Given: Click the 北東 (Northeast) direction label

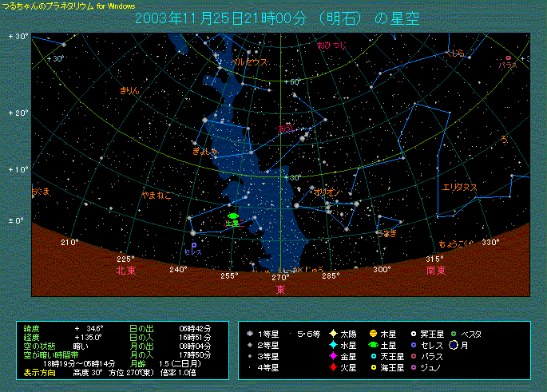Looking at the screenshot, I should pyautogui.click(x=125, y=271).
